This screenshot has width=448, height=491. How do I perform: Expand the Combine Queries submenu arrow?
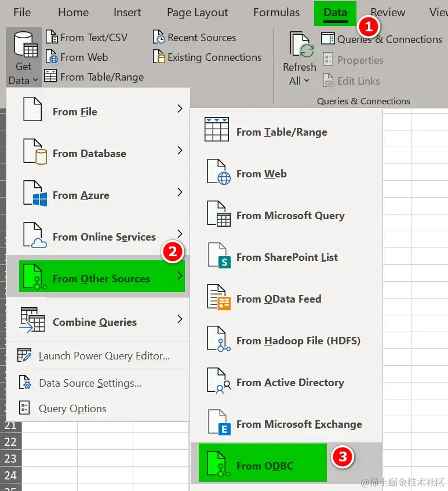pos(180,319)
